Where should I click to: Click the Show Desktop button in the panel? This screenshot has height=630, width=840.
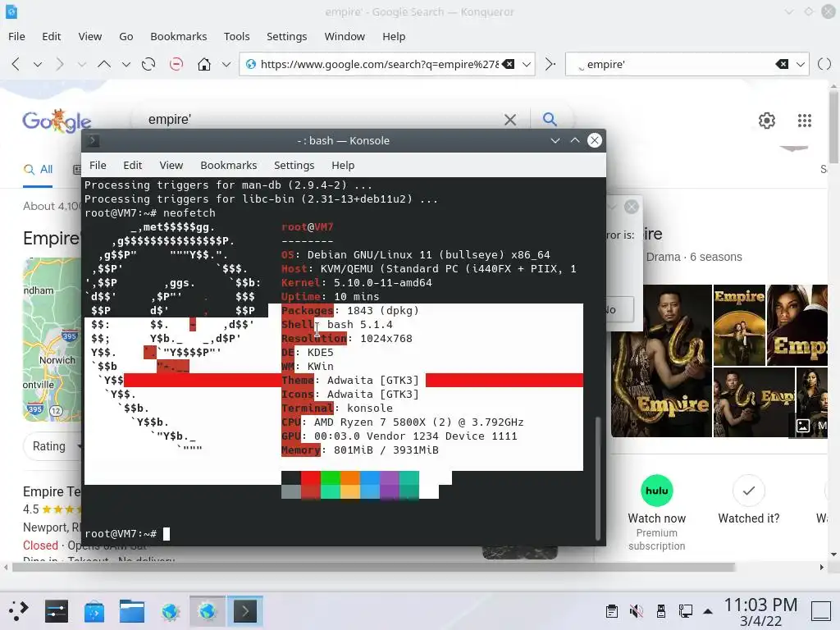click(x=820, y=610)
